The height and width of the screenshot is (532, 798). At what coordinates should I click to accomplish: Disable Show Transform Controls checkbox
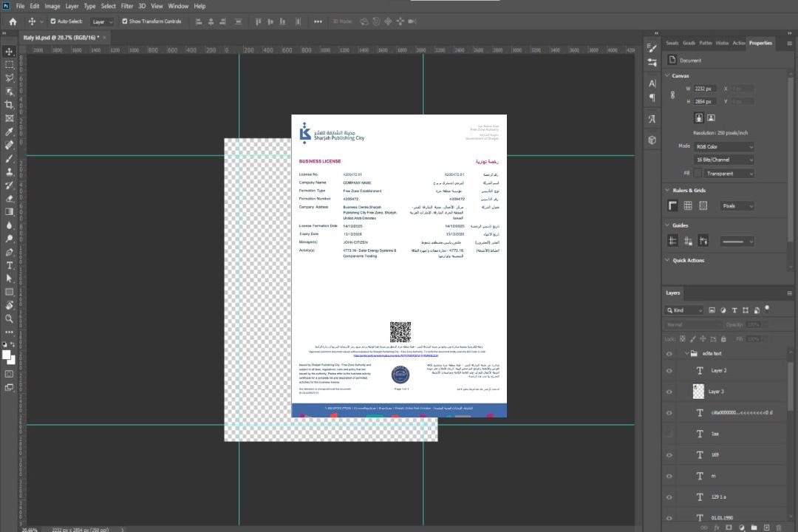124,21
